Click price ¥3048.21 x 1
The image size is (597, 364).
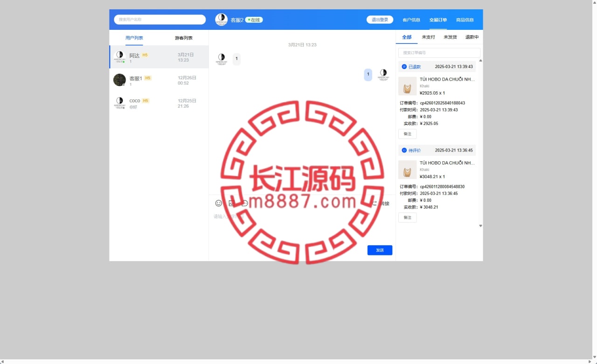point(432,177)
